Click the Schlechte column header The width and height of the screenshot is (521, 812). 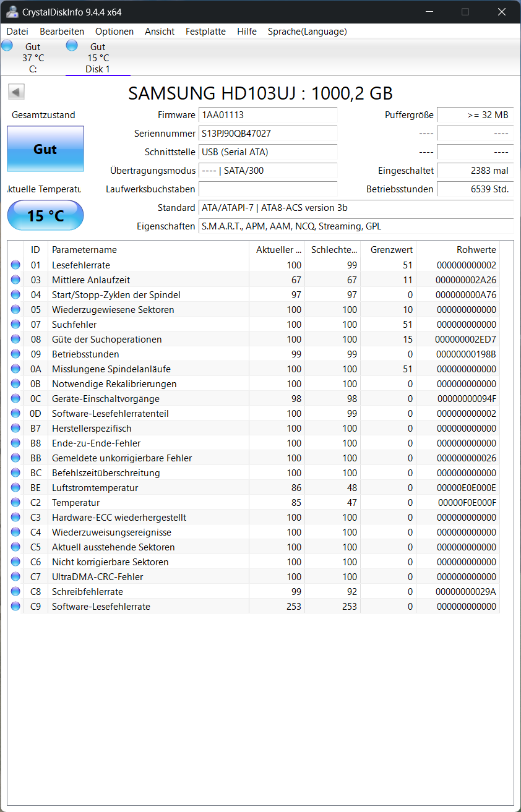click(333, 250)
